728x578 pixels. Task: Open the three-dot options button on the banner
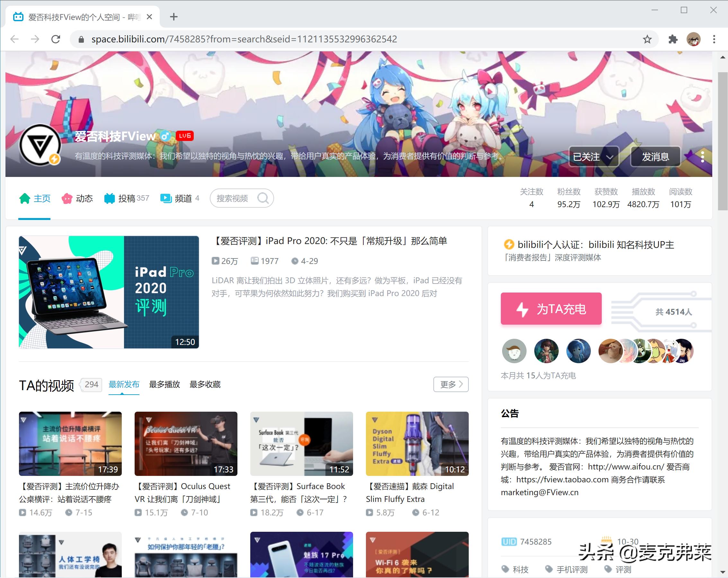point(702,156)
